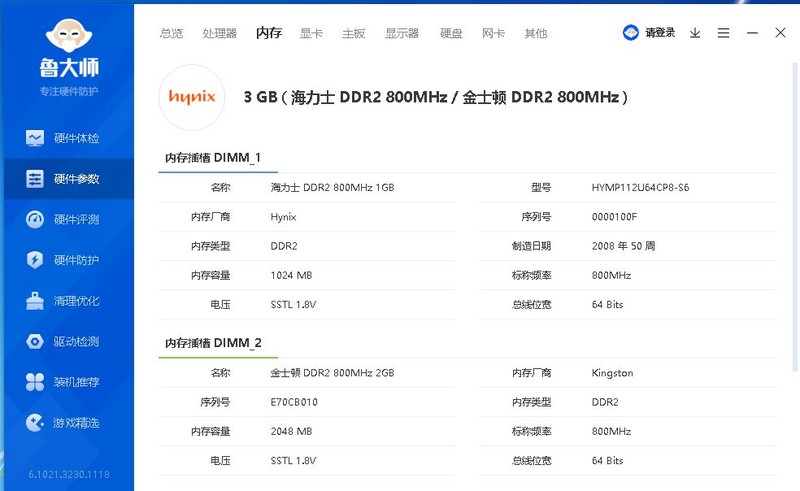Click the download arrow icon
The height and width of the screenshot is (491, 800).
pyautogui.click(x=695, y=33)
